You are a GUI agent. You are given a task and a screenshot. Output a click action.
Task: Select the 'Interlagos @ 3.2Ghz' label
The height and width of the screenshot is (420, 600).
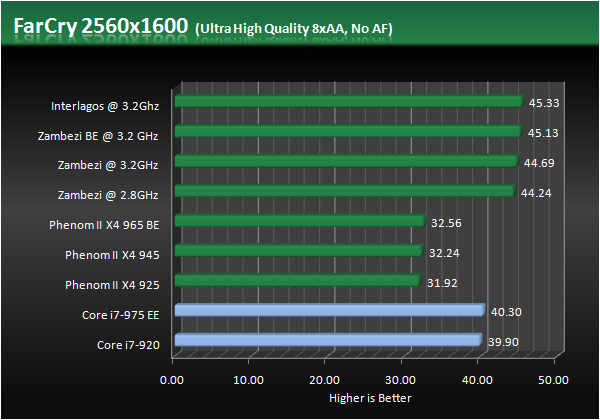pyautogui.click(x=105, y=106)
